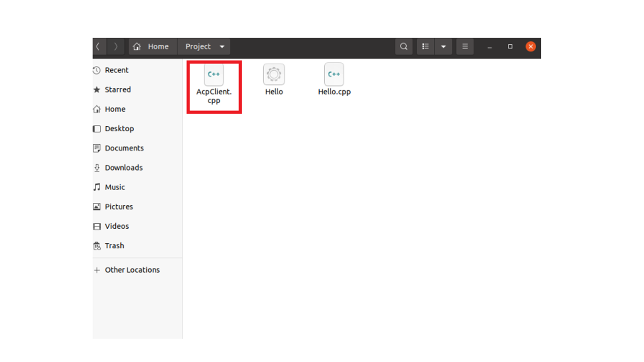This screenshot has width=644, height=362.
Task: Open Recent in sidebar
Action: pyautogui.click(x=116, y=70)
